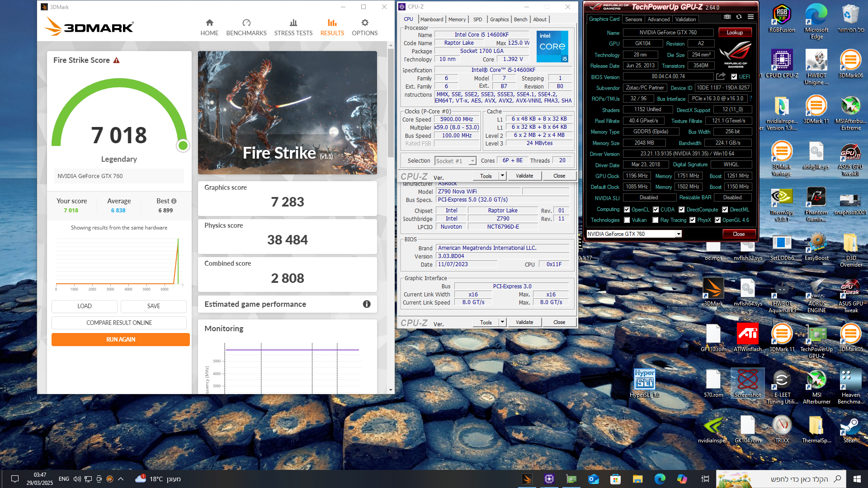Click the warning icon beside Fire Strike Score
The height and width of the screenshot is (488, 868).
click(117, 60)
